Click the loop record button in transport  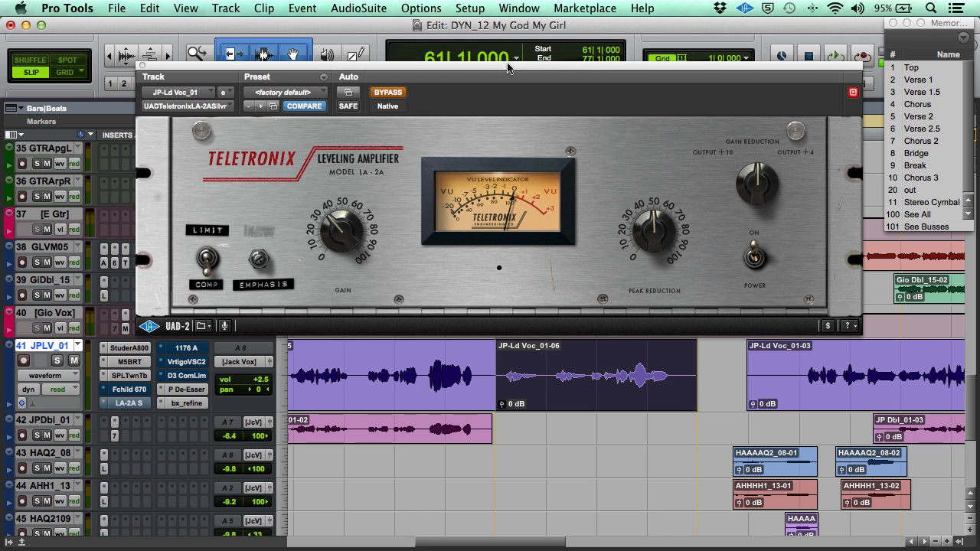(862, 56)
